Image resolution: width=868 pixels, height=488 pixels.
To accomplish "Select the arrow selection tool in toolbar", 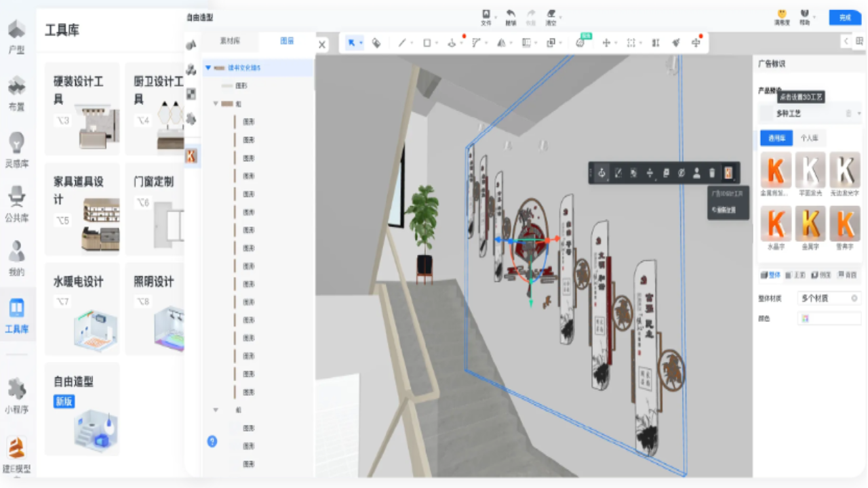I will pos(351,43).
